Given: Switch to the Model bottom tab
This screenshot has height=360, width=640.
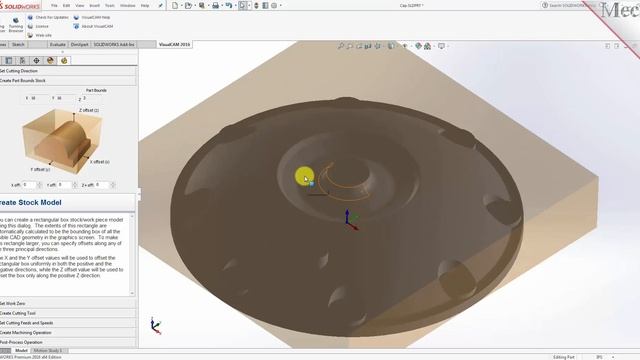Looking at the screenshot, I should 21,351.
